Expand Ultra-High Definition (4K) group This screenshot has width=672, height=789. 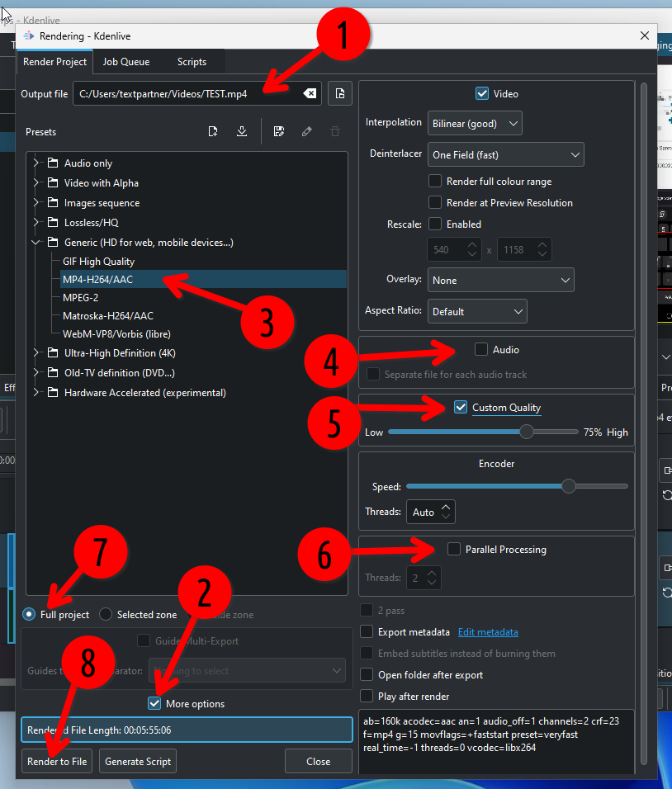tap(35, 352)
